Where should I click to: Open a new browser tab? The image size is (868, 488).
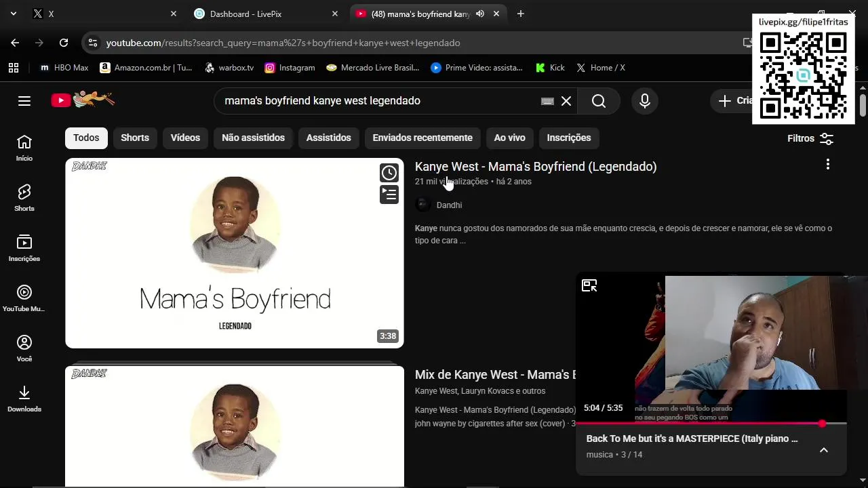point(521,14)
